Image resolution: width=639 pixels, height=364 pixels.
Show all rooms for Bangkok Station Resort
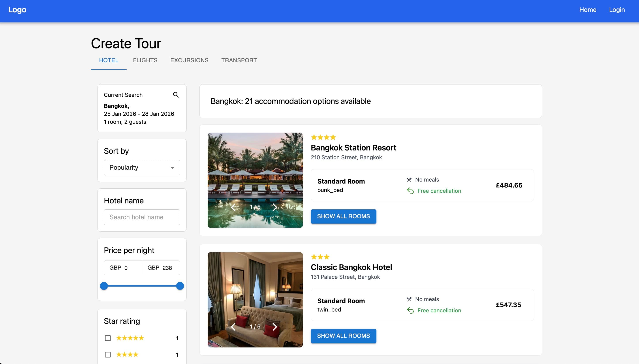(343, 216)
